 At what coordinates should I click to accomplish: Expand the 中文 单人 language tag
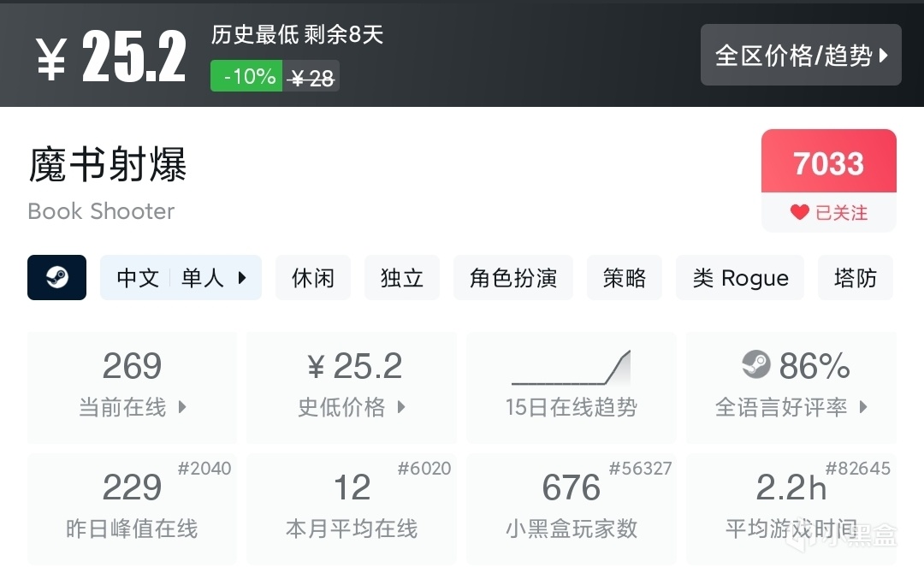coord(181,278)
